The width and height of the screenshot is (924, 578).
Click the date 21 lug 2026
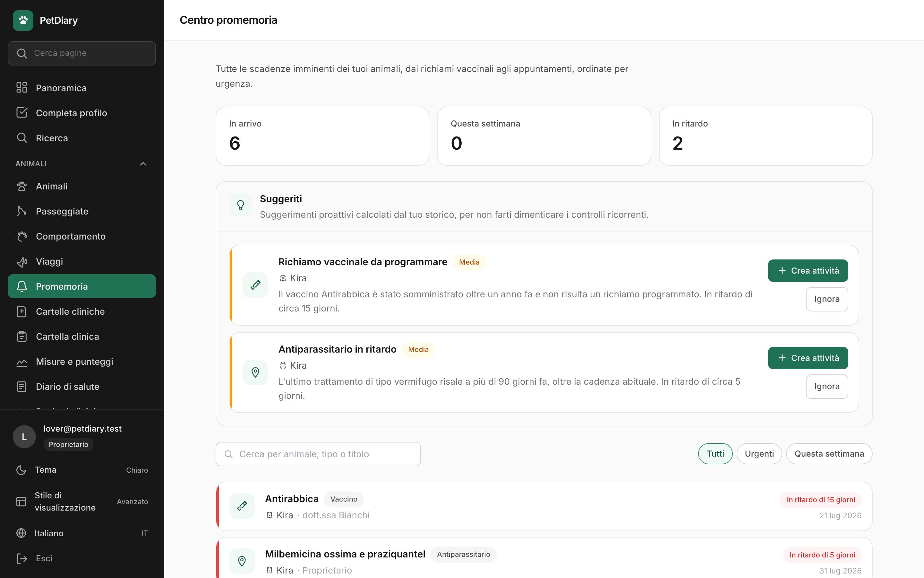pyautogui.click(x=840, y=516)
